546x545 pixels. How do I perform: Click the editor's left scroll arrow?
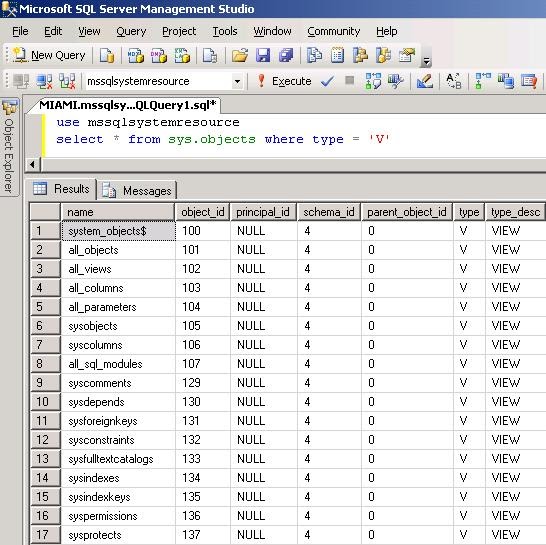tap(32, 164)
